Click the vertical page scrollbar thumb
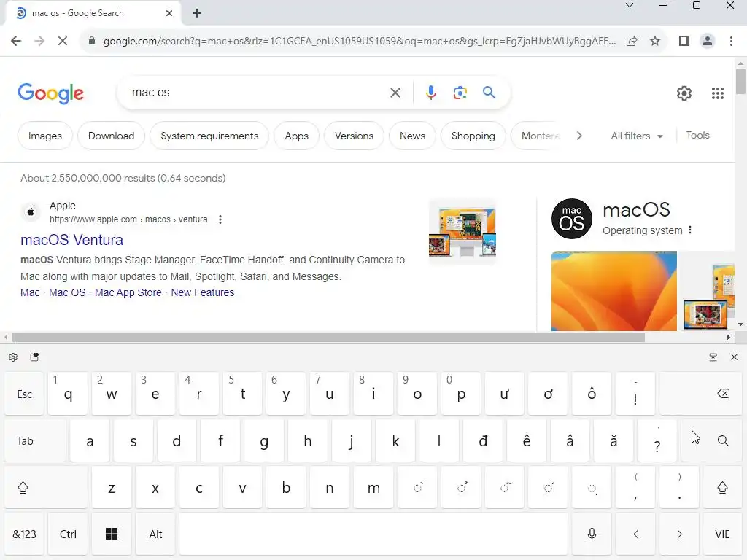Image resolution: width=747 pixels, height=560 pixels. pyautogui.click(x=740, y=82)
